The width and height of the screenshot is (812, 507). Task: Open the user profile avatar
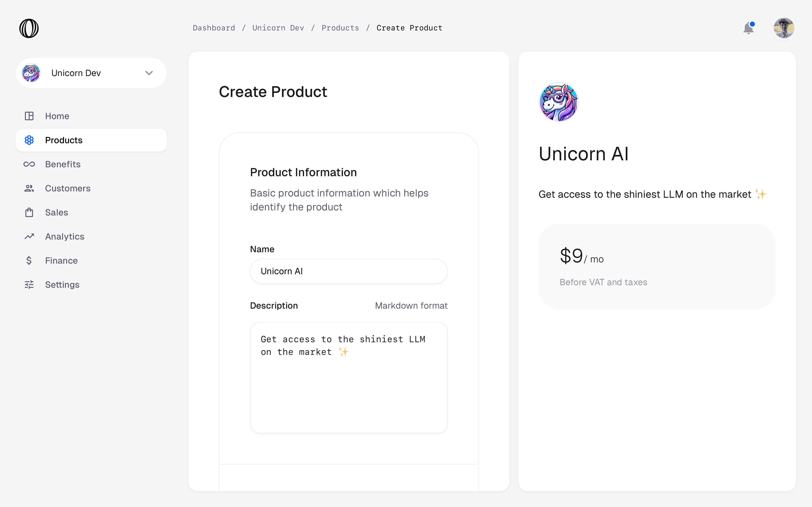click(784, 28)
